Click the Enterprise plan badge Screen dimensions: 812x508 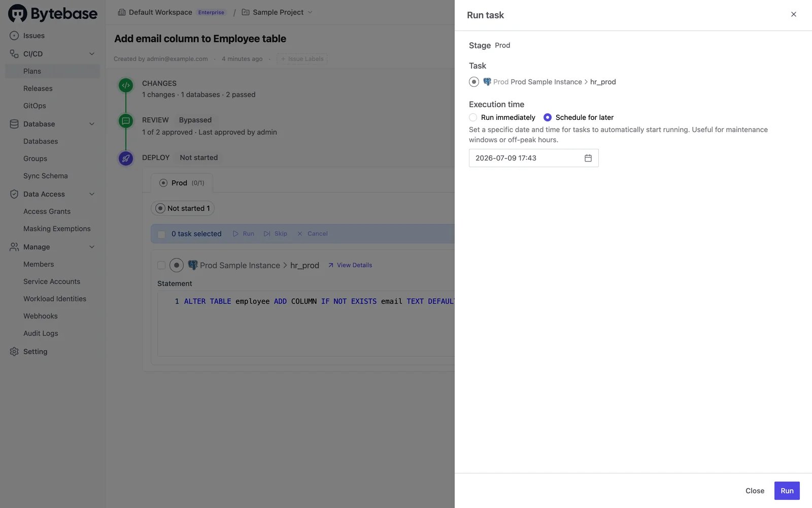pos(211,12)
